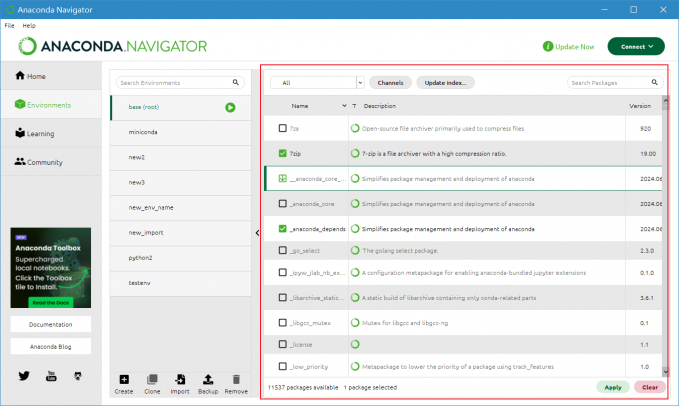Click the Import environment icon
Screen dimensions: 679x406
[x=180, y=380]
